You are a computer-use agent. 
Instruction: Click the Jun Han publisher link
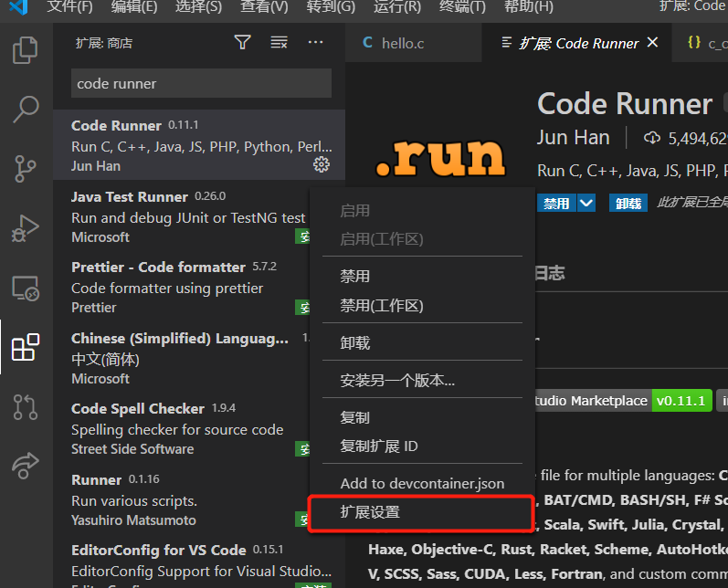coord(574,138)
